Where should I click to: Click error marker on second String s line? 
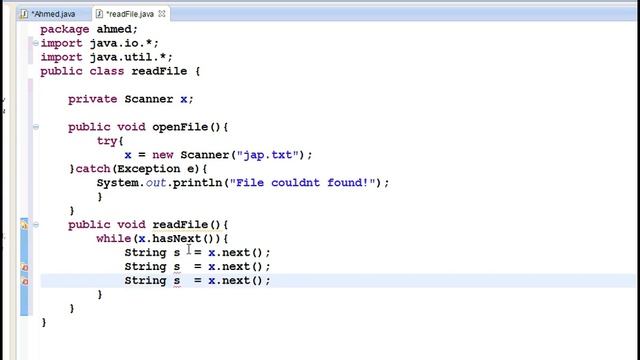[24, 267]
